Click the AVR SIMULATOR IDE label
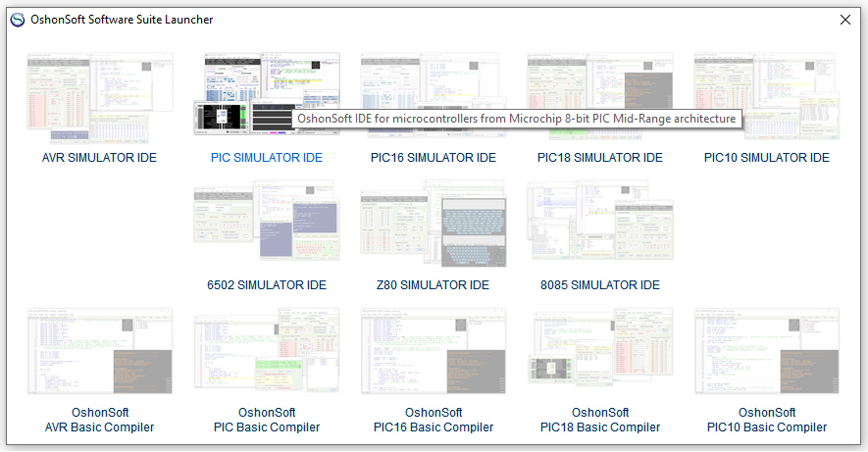868x452 pixels. pos(100,158)
